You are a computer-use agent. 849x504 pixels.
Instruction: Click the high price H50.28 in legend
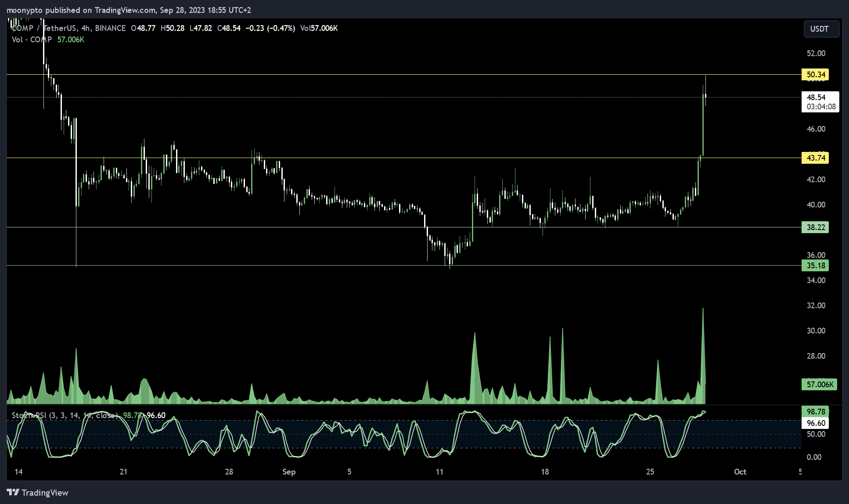(x=173, y=28)
